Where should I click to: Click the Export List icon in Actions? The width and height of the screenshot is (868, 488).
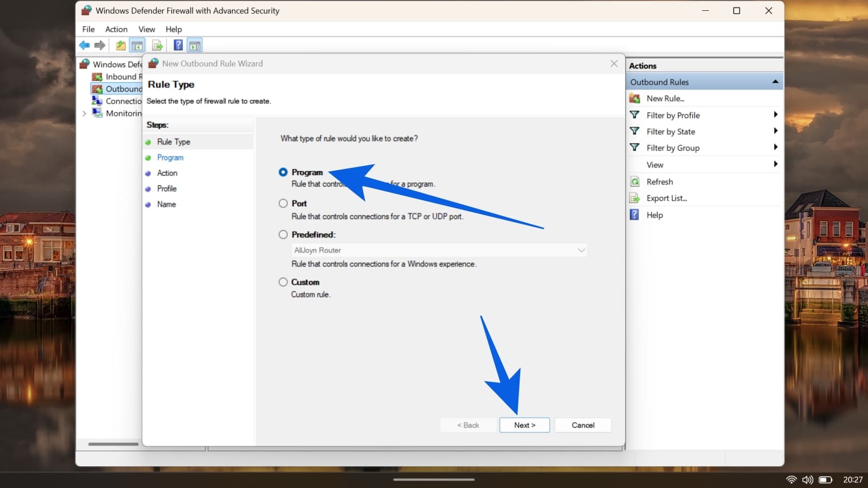(x=634, y=198)
